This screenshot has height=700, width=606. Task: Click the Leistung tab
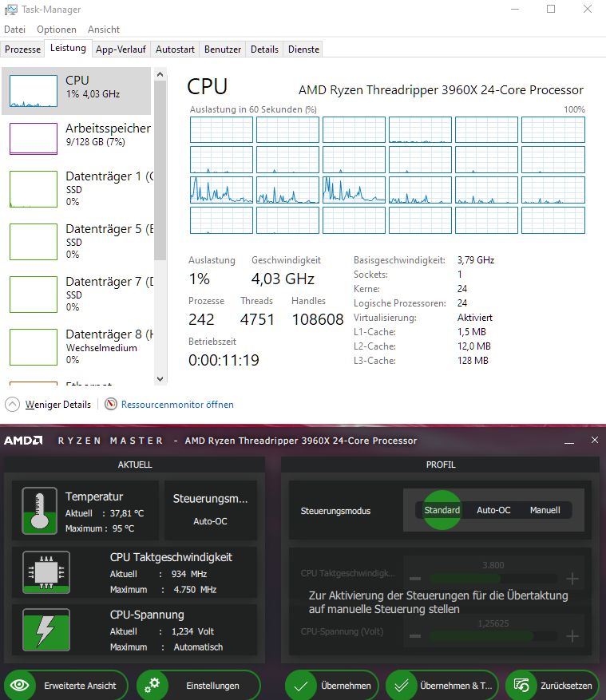click(68, 48)
